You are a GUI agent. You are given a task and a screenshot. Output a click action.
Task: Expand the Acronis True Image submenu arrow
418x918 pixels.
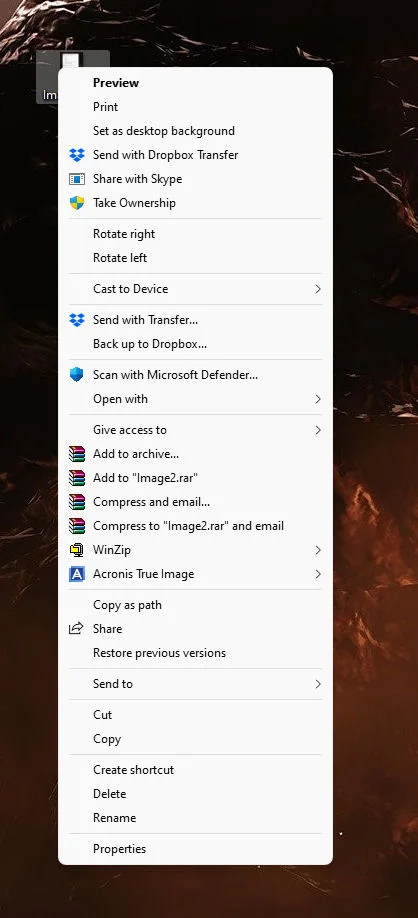[x=318, y=574]
